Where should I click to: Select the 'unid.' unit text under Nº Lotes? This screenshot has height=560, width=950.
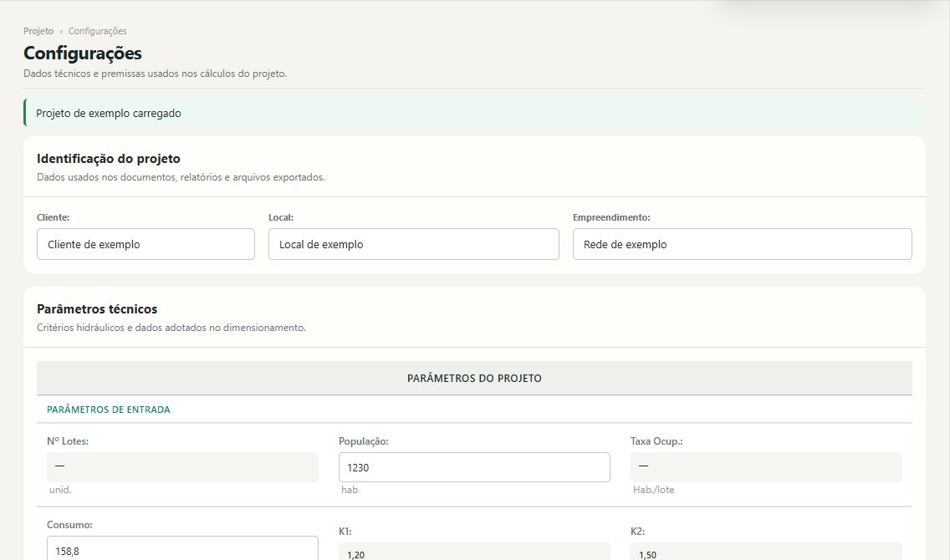[60, 490]
